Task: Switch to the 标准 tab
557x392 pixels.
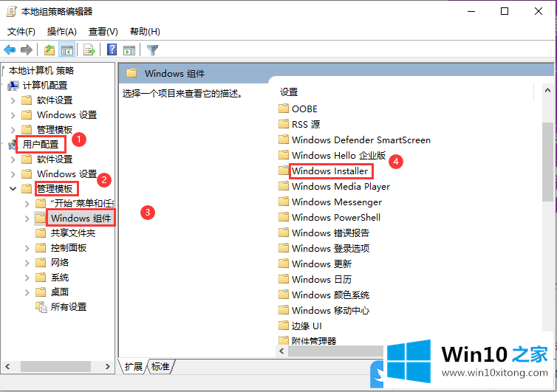Action: (160, 366)
